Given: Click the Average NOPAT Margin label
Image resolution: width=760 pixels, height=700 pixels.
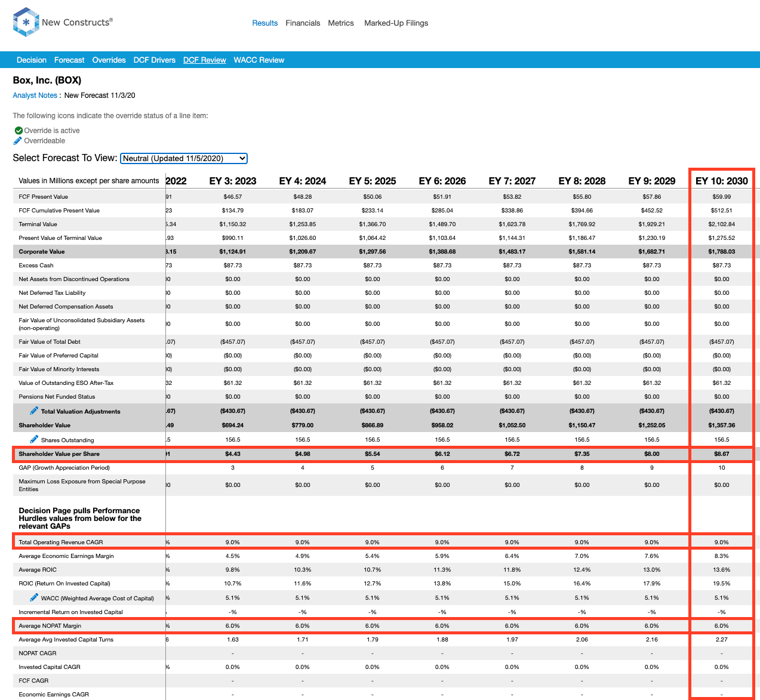Looking at the screenshot, I should 50,626.
